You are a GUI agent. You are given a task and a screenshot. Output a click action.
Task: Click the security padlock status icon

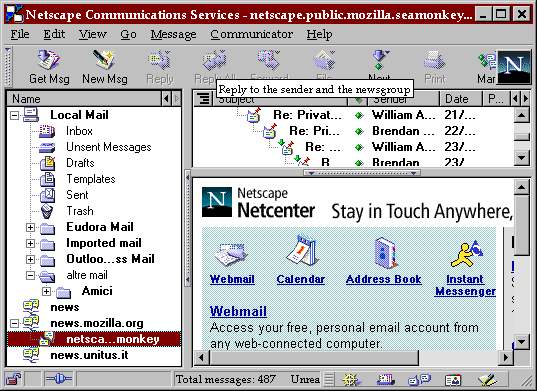(x=14, y=379)
